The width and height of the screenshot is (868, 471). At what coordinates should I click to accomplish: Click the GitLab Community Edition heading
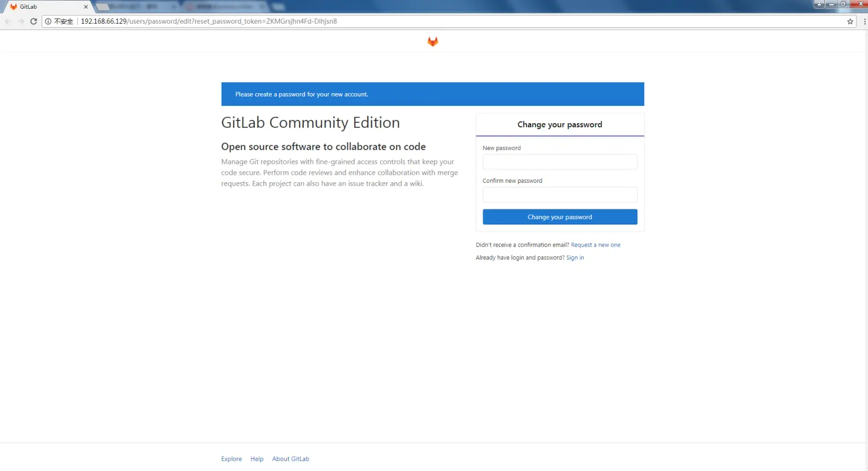[x=310, y=123]
